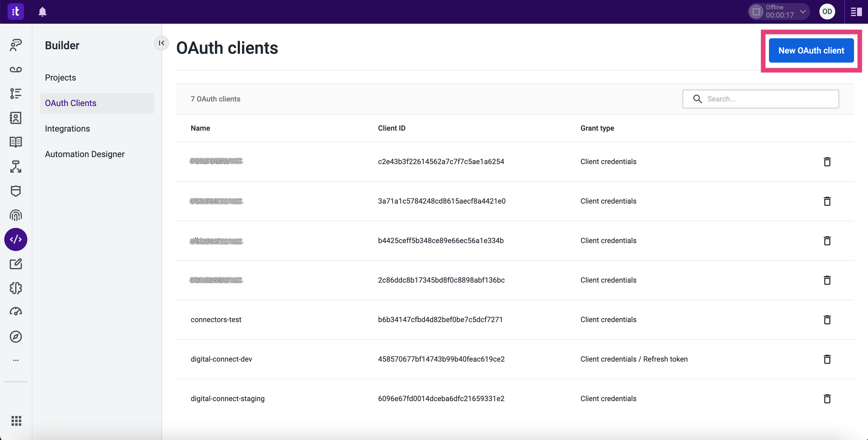The width and height of the screenshot is (868, 440).
Task: Open the agent status Offline dropdown
Action: click(778, 12)
